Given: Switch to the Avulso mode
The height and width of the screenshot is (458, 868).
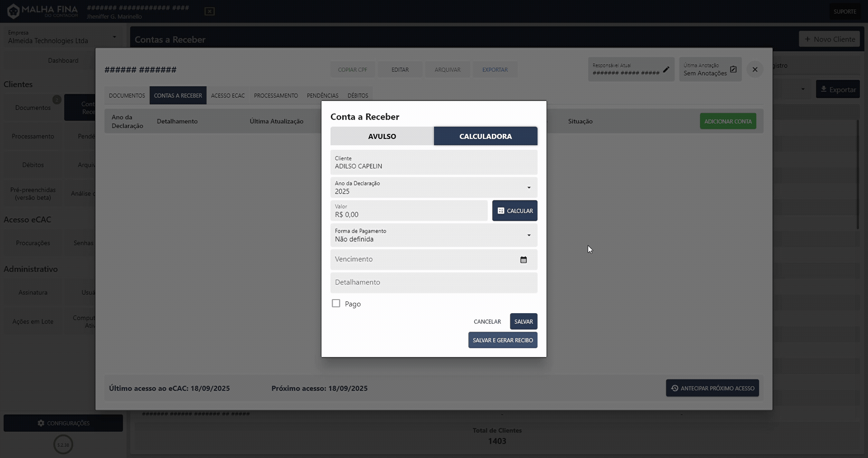Looking at the screenshot, I should [x=382, y=136].
